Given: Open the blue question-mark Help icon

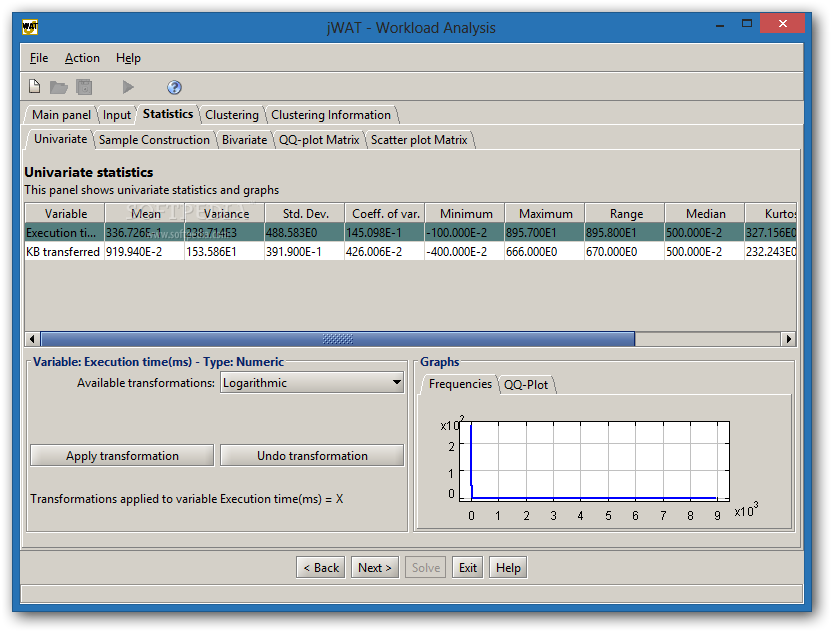Looking at the screenshot, I should (174, 87).
